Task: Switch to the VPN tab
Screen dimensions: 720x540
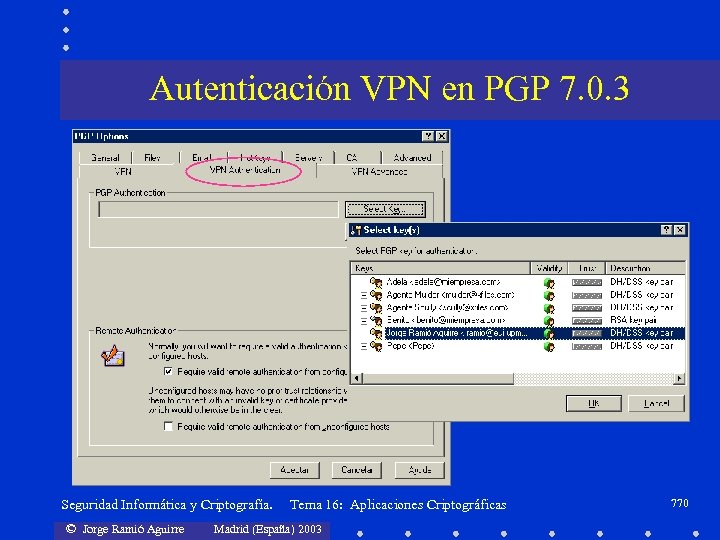Action: 123,172
